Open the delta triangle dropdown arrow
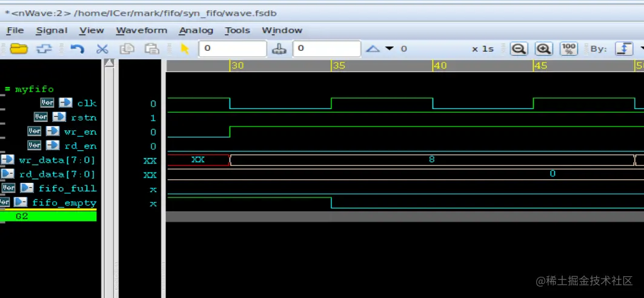The image size is (644, 298). click(390, 48)
